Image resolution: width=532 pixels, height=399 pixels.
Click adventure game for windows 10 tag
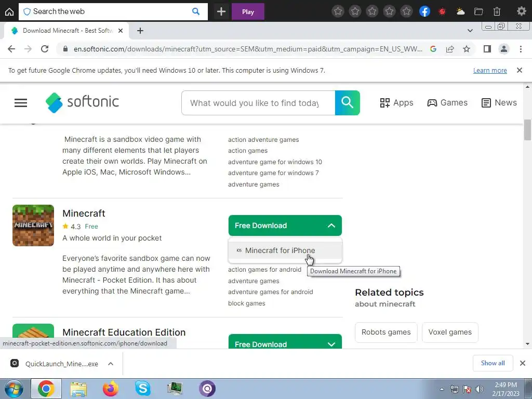[x=275, y=162]
